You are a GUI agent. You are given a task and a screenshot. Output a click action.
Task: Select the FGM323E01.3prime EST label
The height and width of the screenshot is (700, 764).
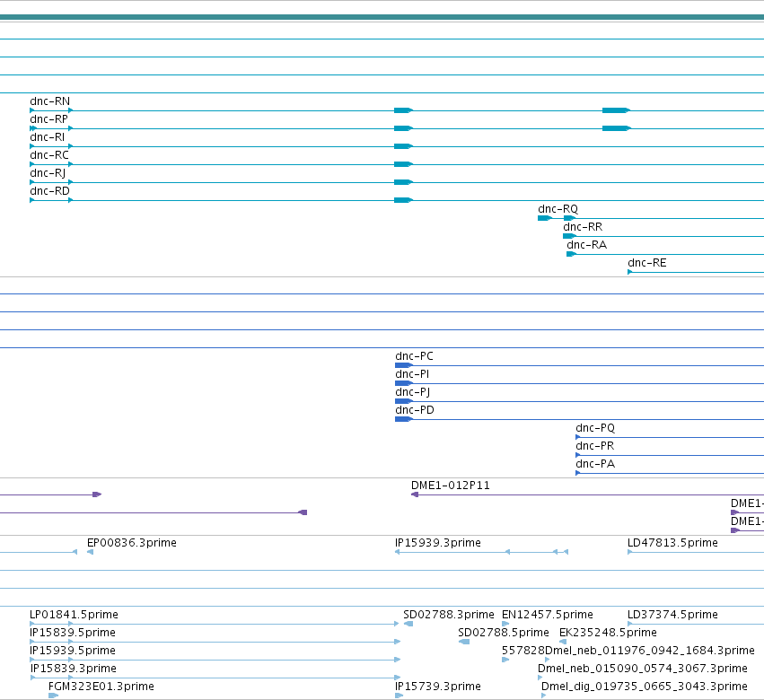[101, 687]
